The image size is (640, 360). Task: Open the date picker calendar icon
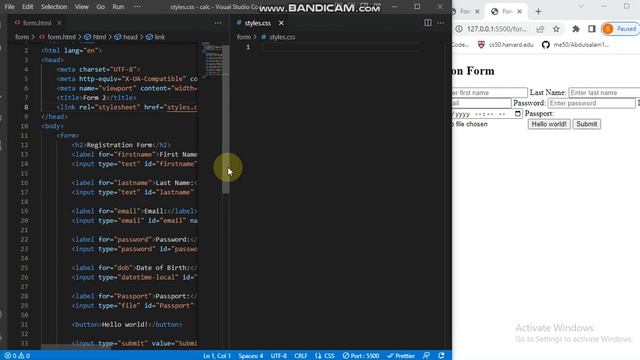click(518, 113)
